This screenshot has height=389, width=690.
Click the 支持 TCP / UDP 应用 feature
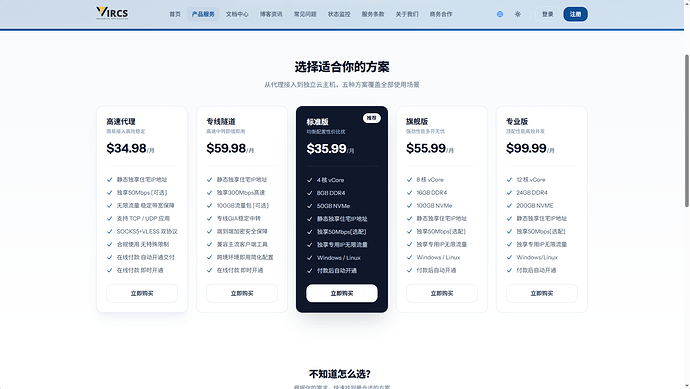(143, 218)
